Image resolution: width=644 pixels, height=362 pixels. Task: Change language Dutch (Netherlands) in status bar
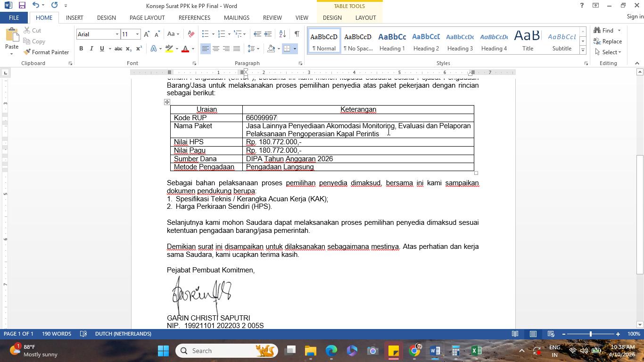point(123,334)
